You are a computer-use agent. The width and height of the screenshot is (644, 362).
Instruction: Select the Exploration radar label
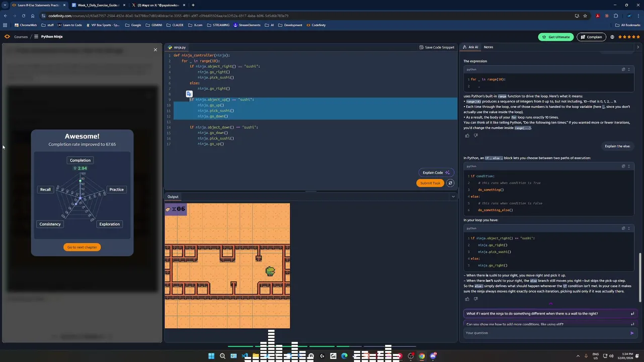click(109, 224)
